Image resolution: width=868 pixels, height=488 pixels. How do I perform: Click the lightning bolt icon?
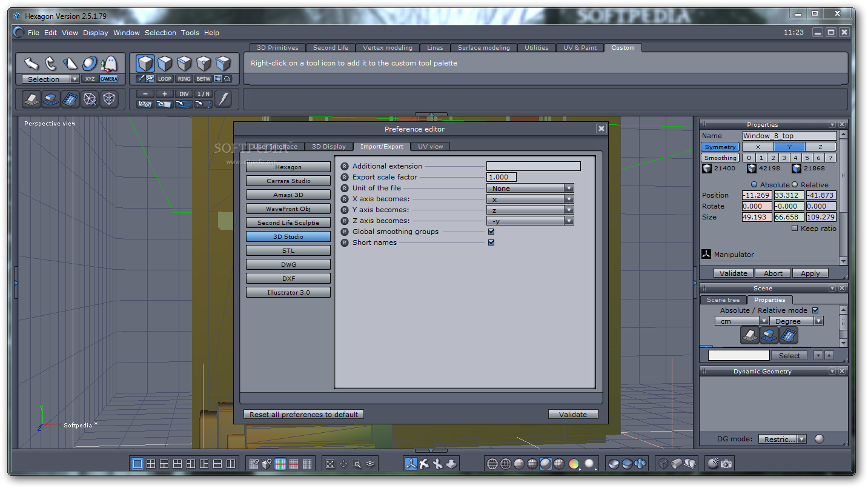click(x=223, y=99)
